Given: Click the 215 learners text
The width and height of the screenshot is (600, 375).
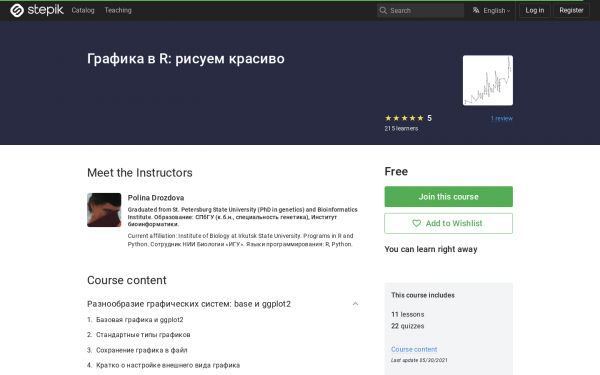Looking at the screenshot, I should [401, 129].
